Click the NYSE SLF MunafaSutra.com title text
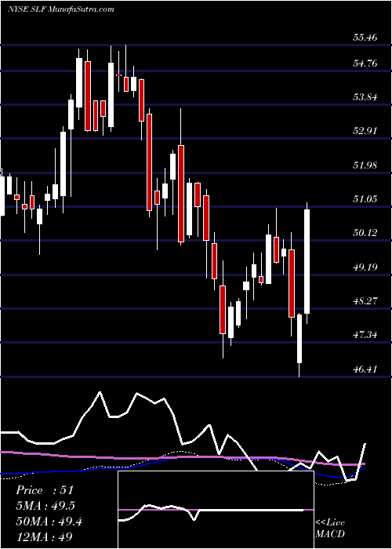This screenshot has width=392, height=549. (x=60, y=9)
